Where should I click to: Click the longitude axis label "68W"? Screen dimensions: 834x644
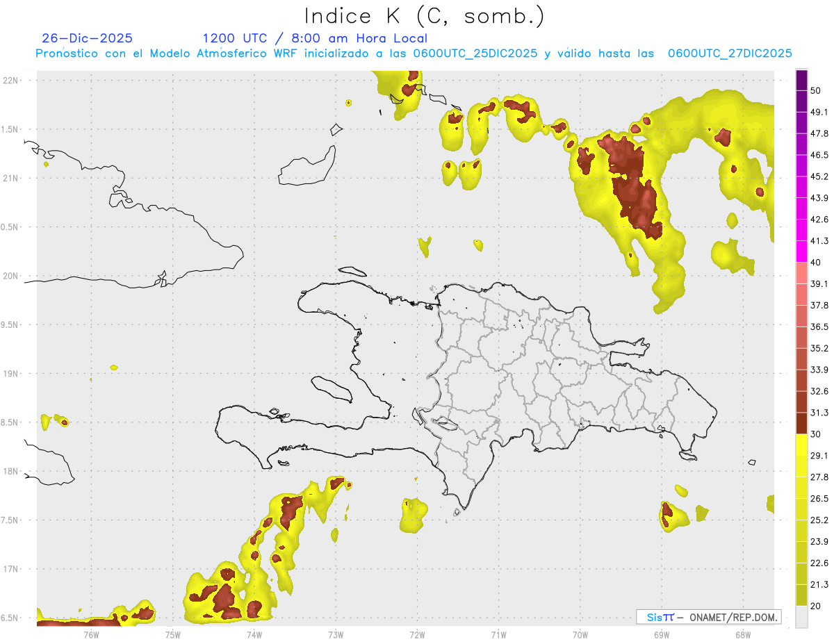click(743, 634)
